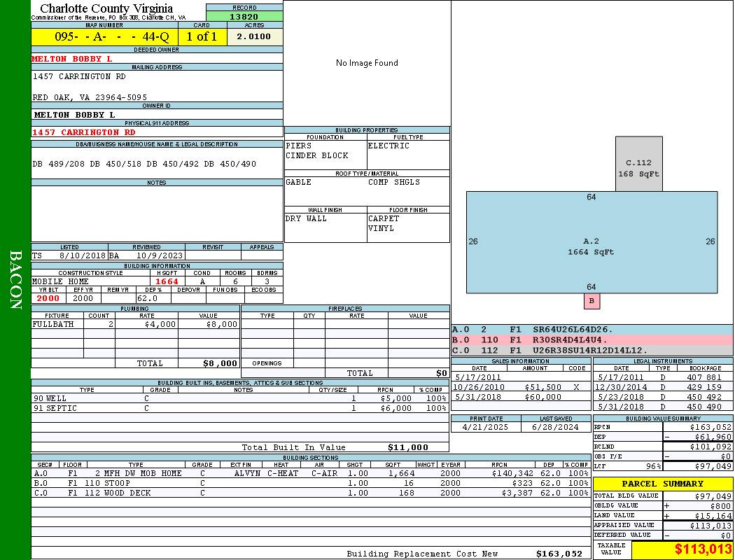Click the red H SQFT value in Building Information

click(x=167, y=281)
